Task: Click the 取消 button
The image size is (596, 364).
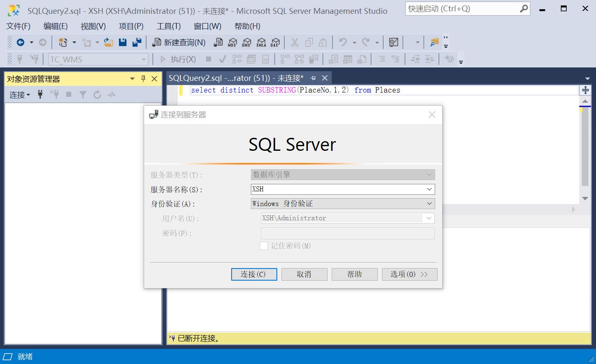Action: [x=304, y=274]
